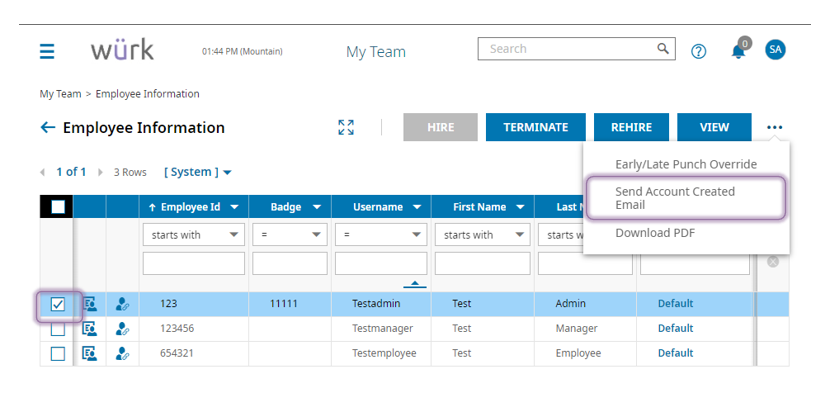Open First Name column header dropdown

[520, 207]
